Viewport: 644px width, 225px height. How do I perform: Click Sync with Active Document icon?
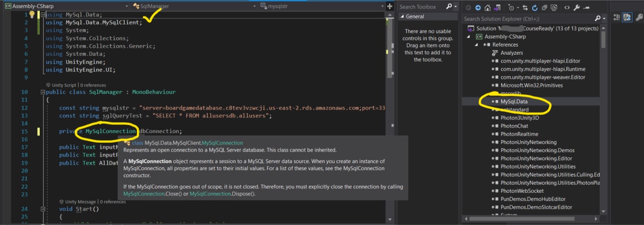click(525, 7)
